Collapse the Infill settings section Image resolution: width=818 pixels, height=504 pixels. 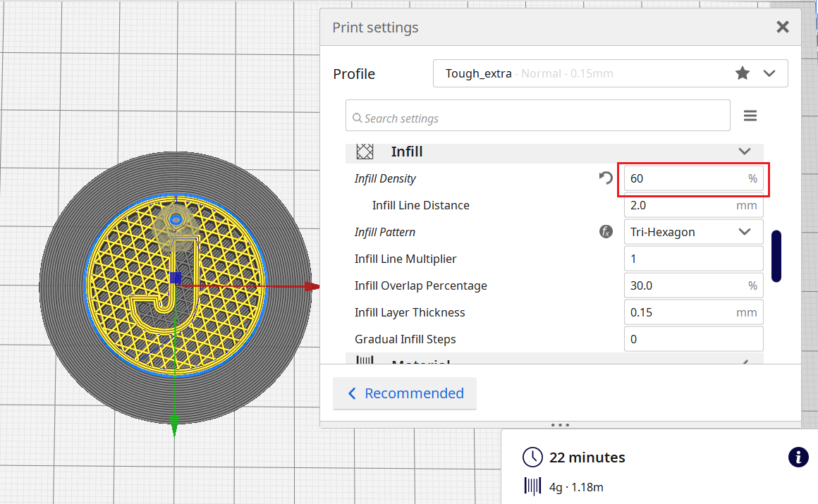pos(744,152)
